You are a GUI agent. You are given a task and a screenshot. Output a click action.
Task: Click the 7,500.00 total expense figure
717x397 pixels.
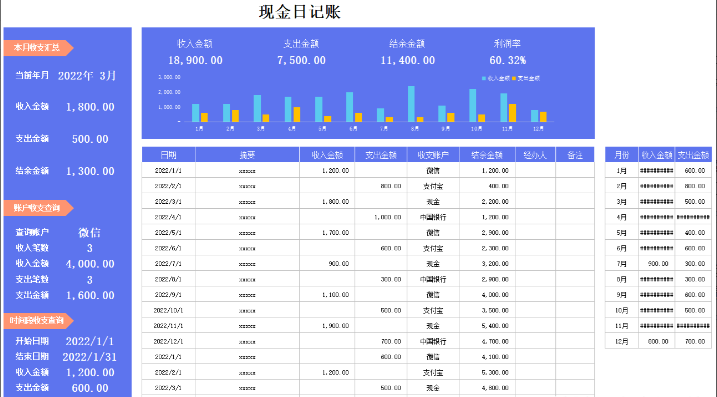(x=301, y=60)
